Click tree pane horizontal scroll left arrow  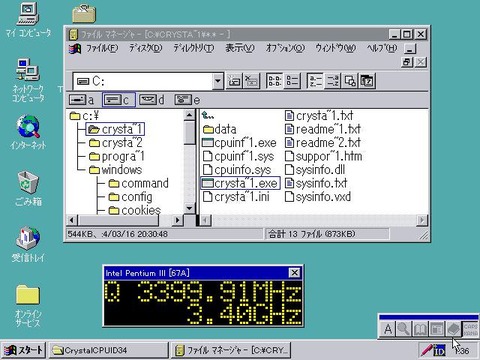pyautogui.click(x=72, y=220)
